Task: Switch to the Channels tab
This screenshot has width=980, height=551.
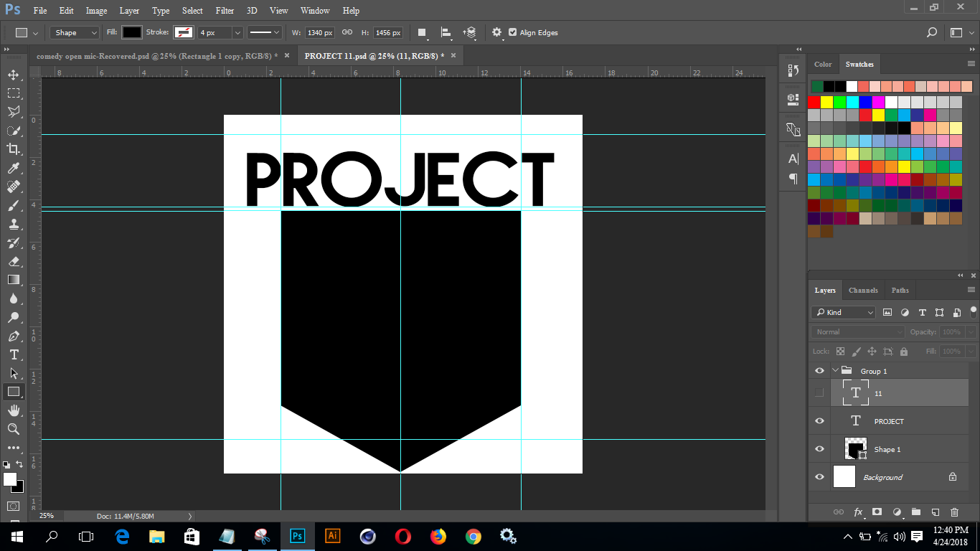Action: (863, 291)
